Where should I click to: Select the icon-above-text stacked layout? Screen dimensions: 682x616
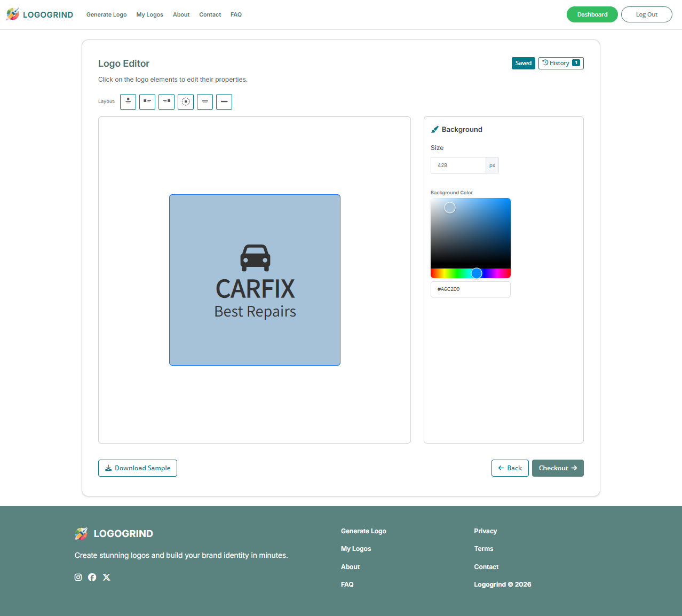point(128,101)
